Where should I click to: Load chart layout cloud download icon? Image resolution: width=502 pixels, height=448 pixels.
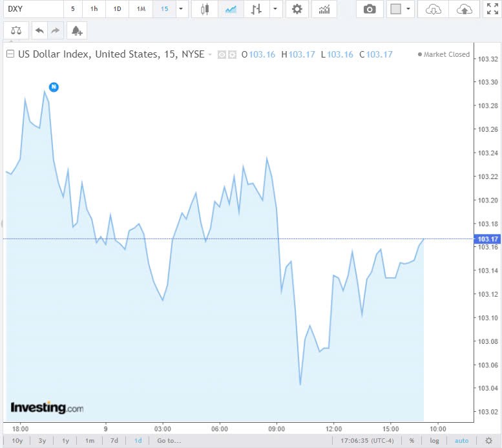(x=433, y=9)
